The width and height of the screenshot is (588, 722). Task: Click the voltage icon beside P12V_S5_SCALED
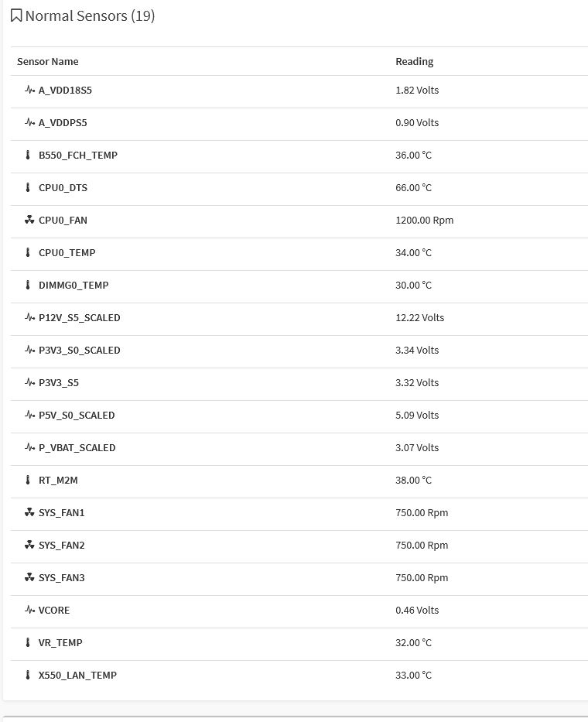point(30,318)
